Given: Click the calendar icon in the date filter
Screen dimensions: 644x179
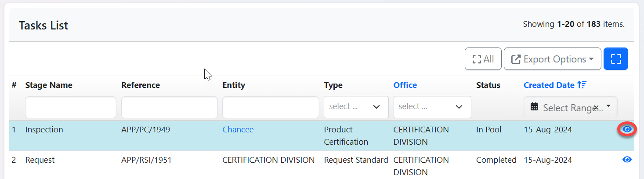Looking at the screenshot, I should coord(534,107).
